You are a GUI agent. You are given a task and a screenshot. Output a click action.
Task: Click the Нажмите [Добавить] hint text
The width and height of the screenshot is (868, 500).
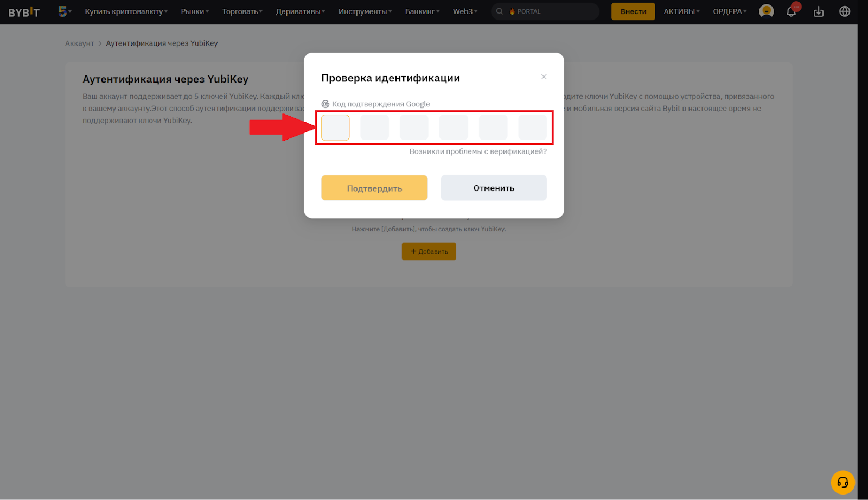tap(429, 229)
